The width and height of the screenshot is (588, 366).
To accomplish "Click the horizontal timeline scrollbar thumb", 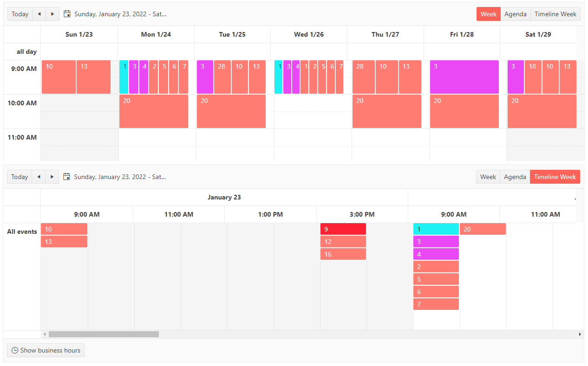I will 104,334.
